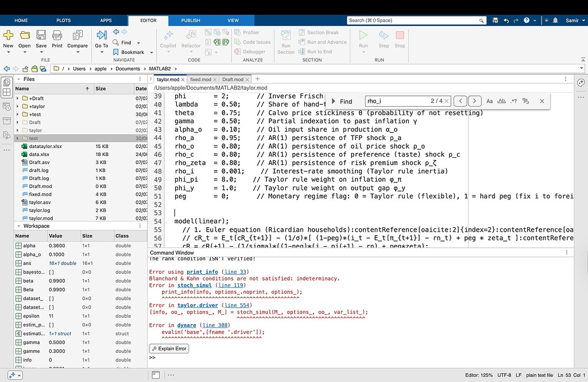This screenshot has height=382, width=588.
Task: Click the Find magnifier icon in Navigate
Action: click(116, 42)
